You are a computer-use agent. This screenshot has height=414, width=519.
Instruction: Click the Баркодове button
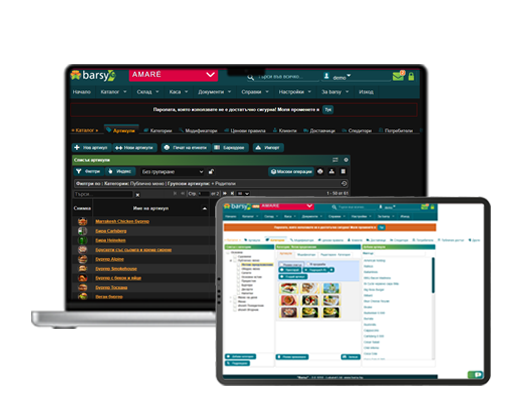point(230,148)
